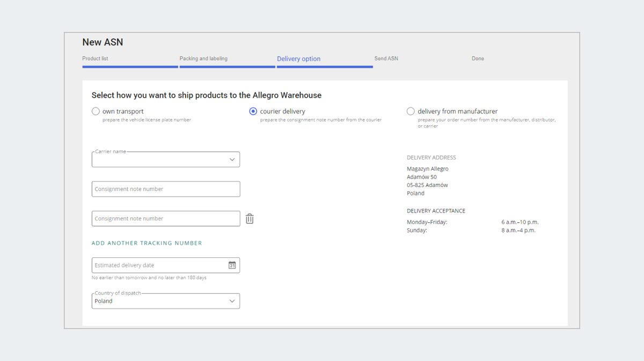Viewport: 644px width, 361px height.
Task: Click the consignment note from courier hint
Action: coord(321,120)
